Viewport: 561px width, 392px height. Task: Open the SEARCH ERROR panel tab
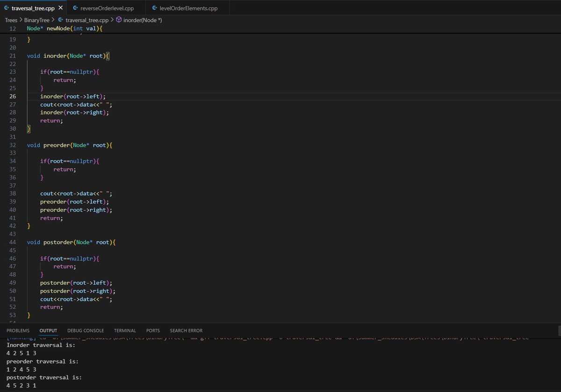186,330
